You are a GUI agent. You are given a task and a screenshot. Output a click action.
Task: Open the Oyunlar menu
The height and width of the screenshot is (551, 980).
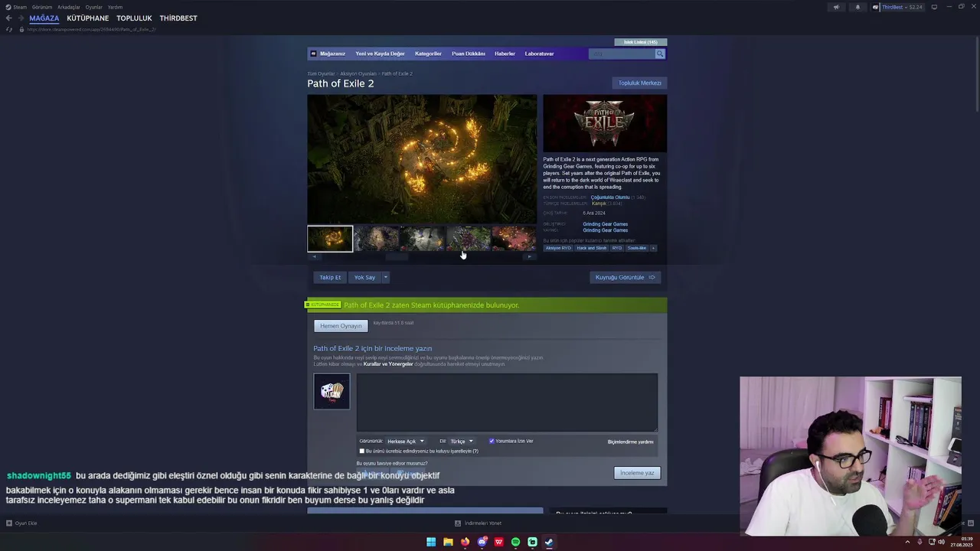(x=94, y=7)
